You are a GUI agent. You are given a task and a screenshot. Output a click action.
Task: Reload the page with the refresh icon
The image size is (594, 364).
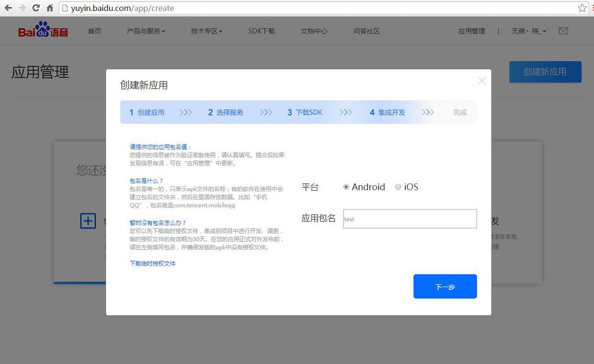click(36, 8)
